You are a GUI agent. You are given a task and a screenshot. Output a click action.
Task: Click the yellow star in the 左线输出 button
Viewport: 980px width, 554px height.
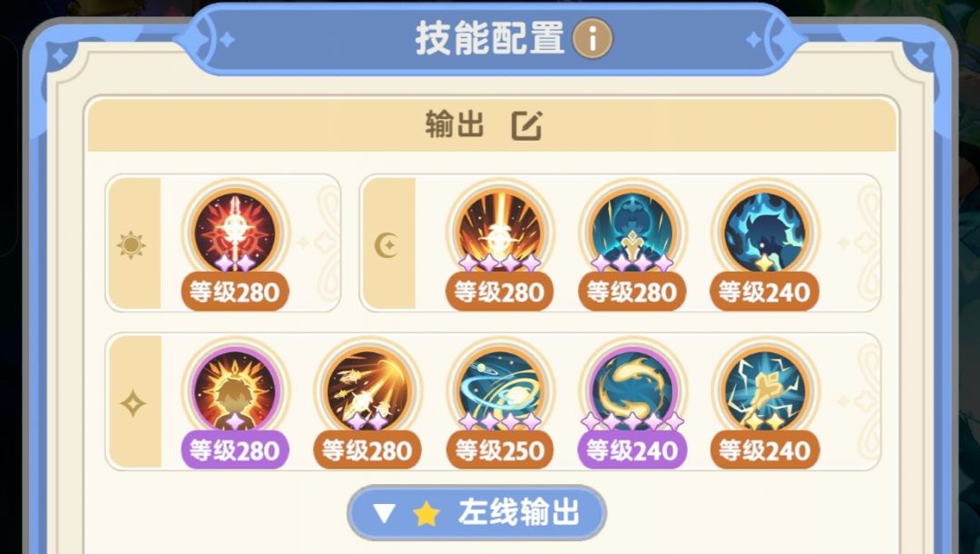coord(426,513)
